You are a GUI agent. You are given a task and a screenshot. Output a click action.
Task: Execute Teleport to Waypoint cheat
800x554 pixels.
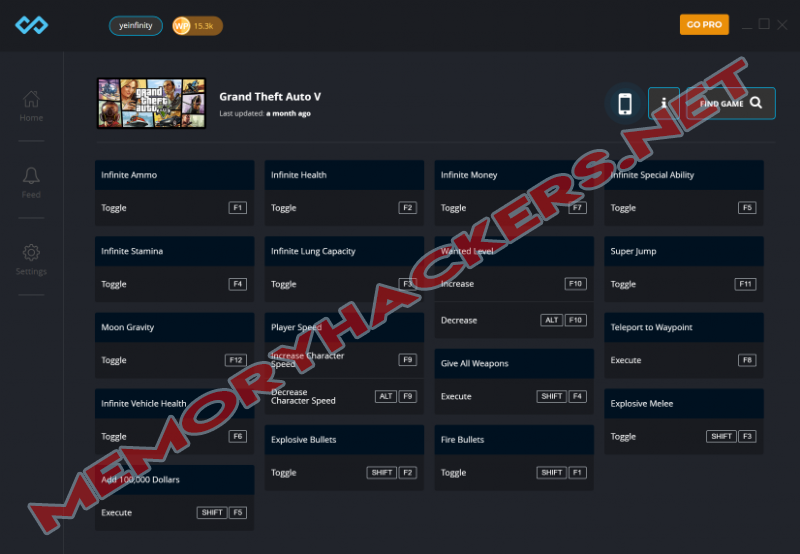(x=684, y=360)
